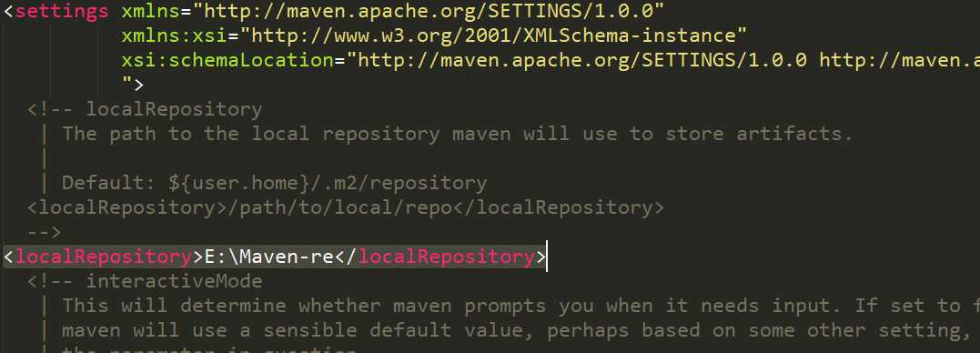Screen dimensions: 980x353
Task: Click the closing '</localRepository>' tag after Maven-re
Action: click(x=440, y=257)
